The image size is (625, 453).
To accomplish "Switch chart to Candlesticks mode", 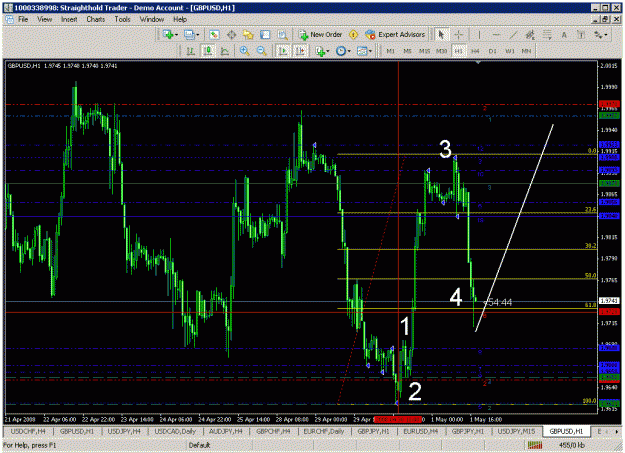I will pyautogui.click(x=208, y=51).
